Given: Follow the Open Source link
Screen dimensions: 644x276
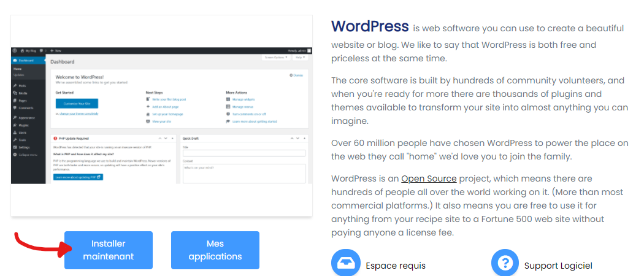Looking at the screenshot, I should 429,178.
